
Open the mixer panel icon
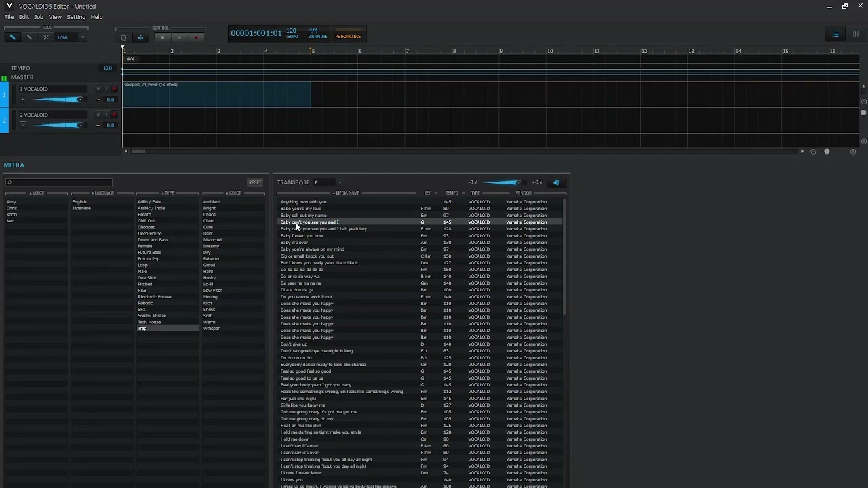coord(856,34)
